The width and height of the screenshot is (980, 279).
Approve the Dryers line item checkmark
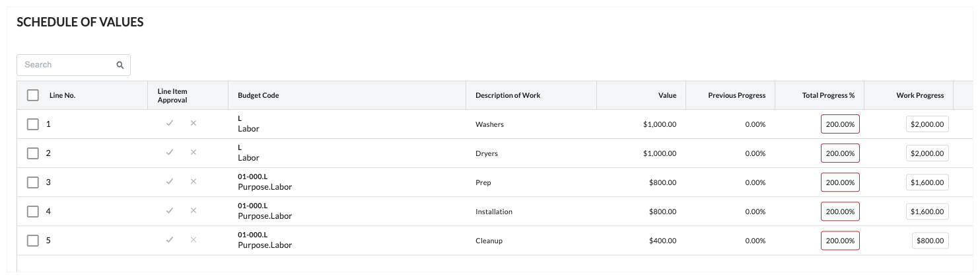(170, 153)
